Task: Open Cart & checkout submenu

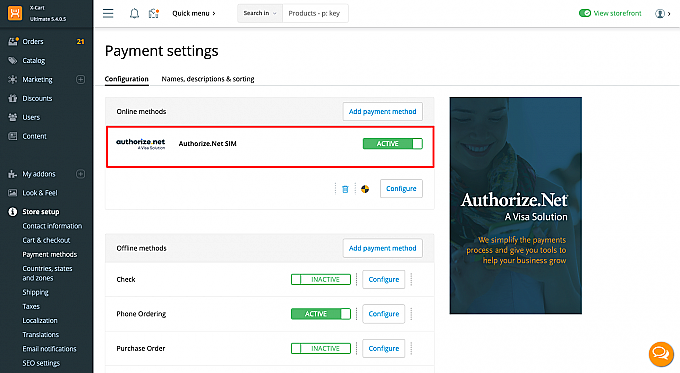Action: (46, 240)
